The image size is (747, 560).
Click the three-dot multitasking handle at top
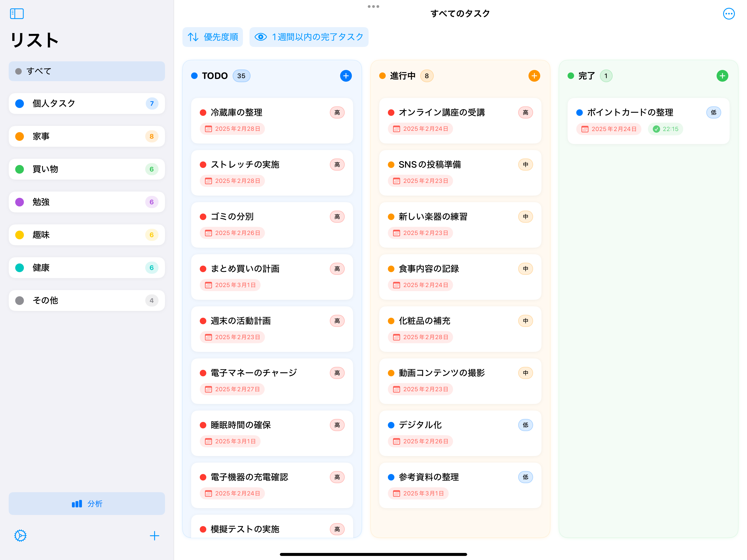coord(373,7)
